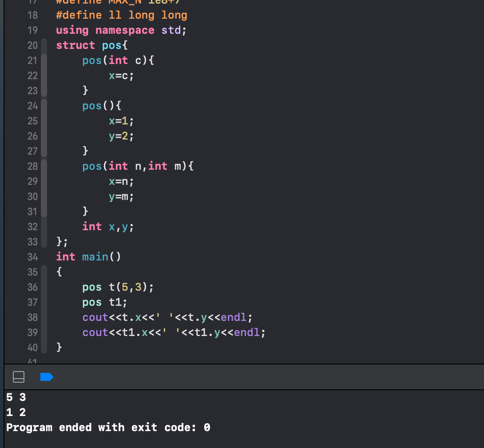Click the cout line printing t.x

(x=167, y=318)
